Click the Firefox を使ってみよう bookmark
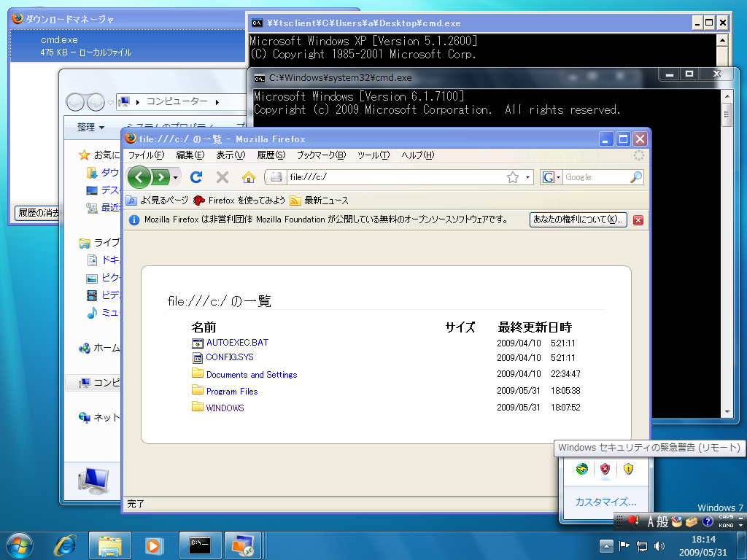Viewport: 747px width, 560px height. tap(239, 201)
